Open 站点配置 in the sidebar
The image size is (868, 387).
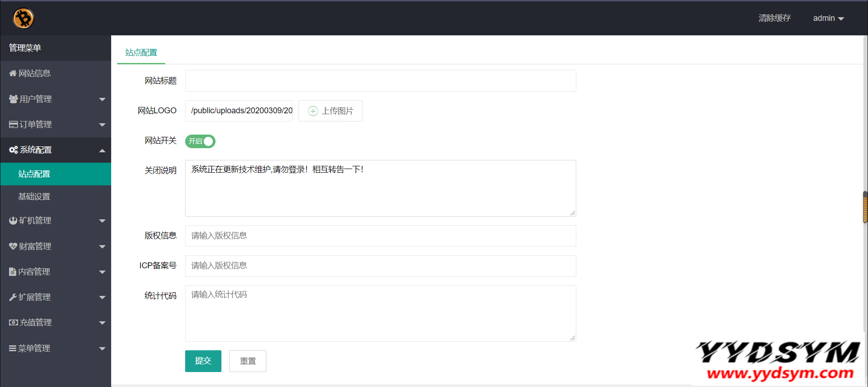coord(56,174)
